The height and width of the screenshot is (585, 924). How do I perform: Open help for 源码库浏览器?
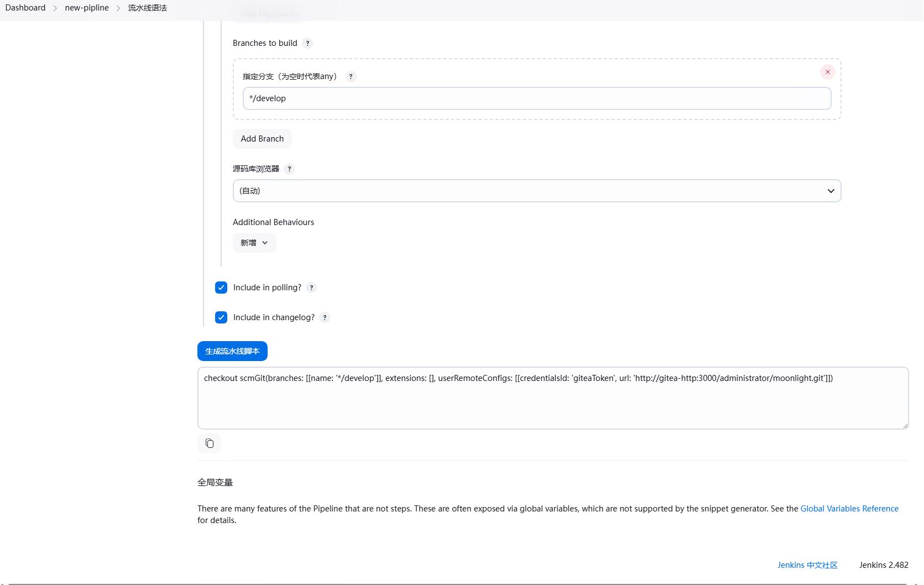point(289,169)
